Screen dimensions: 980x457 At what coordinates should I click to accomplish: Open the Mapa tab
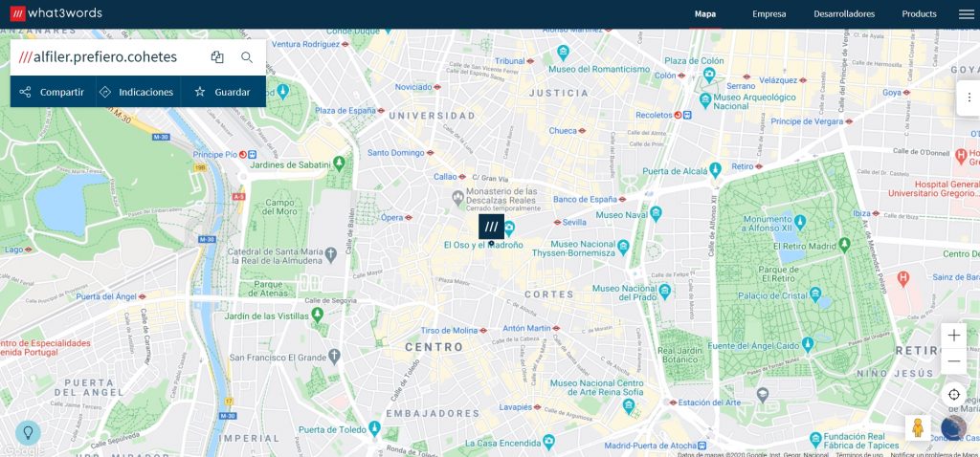(705, 13)
